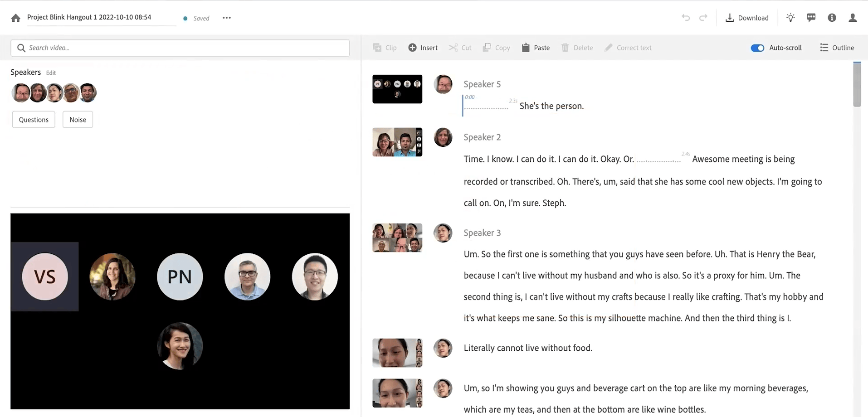The height and width of the screenshot is (417, 868).
Task: Click inside the Search video field
Action: (x=180, y=48)
